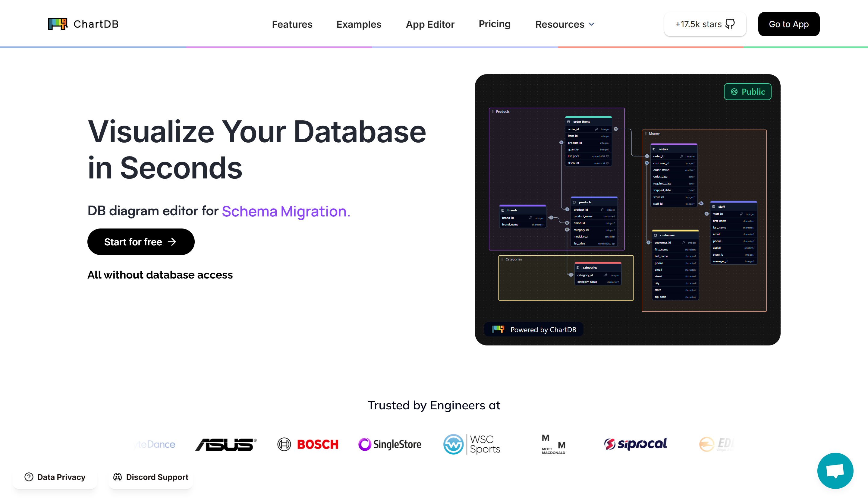The width and height of the screenshot is (868, 501).
Task: Expand the Resources dropdown
Action: 565,24
